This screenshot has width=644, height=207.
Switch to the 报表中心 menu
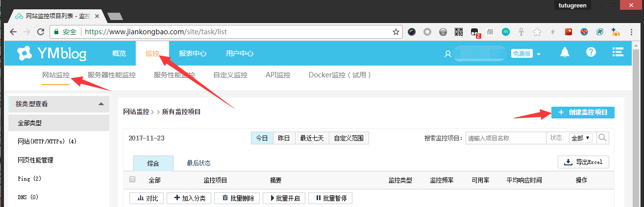coord(192,53)
